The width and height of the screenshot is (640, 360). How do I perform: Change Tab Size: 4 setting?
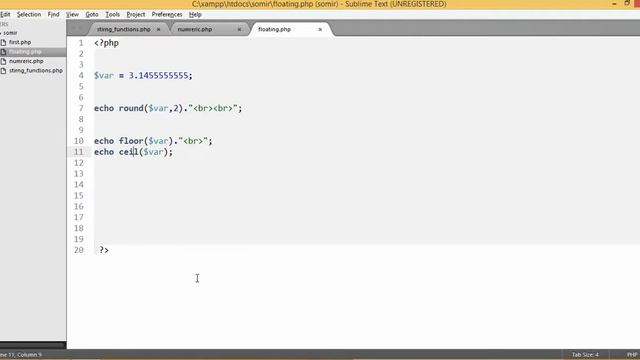(x=585, y=355)
